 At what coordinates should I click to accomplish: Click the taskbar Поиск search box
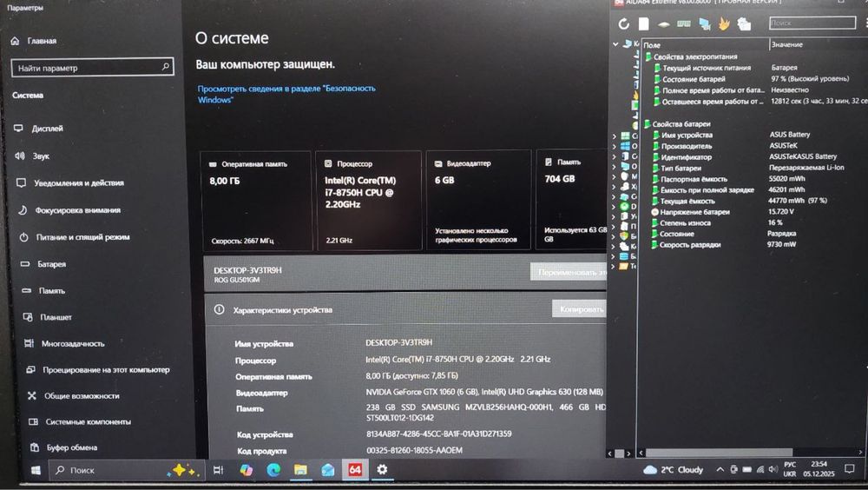pos(126,470)
